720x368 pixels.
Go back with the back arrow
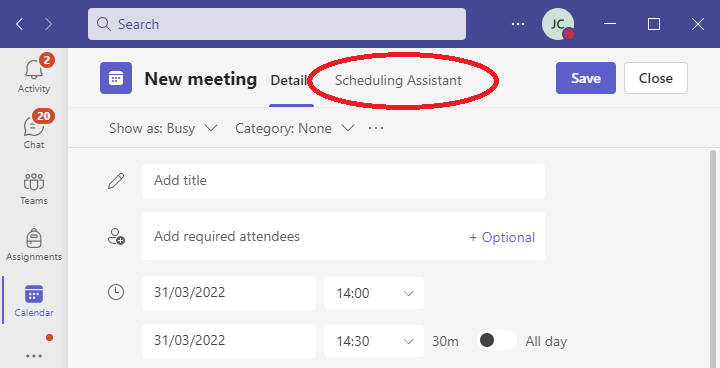click(x=19, y=24)
